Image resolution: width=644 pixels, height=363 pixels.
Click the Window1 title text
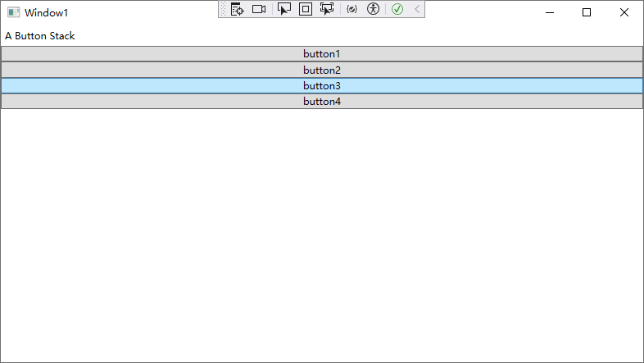click(46, 13)
